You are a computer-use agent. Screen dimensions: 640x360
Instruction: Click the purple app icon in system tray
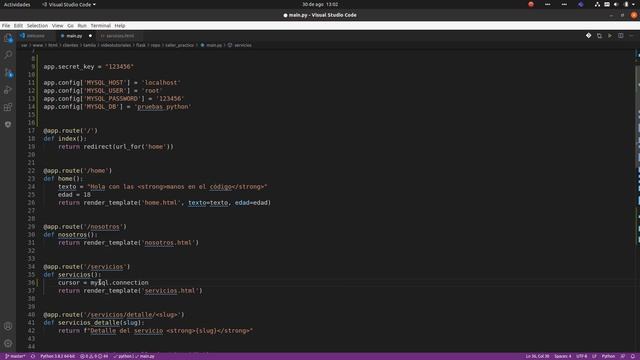pyautogui.click(x=581, y=4)
